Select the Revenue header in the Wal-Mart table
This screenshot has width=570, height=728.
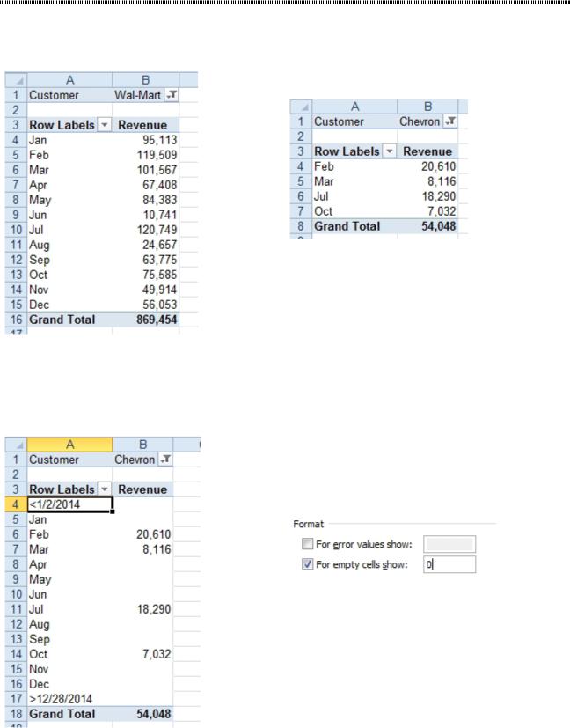point(146,125)
